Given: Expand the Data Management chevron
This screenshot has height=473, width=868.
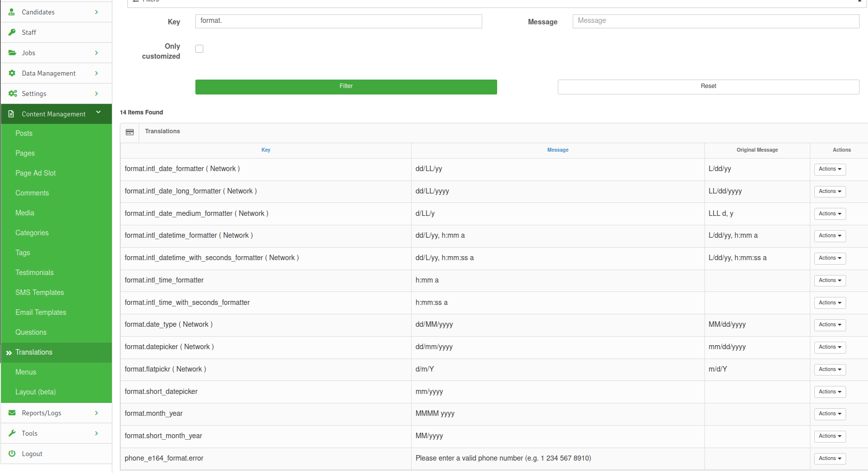Looking at the screenshot, I should (96, 73).
